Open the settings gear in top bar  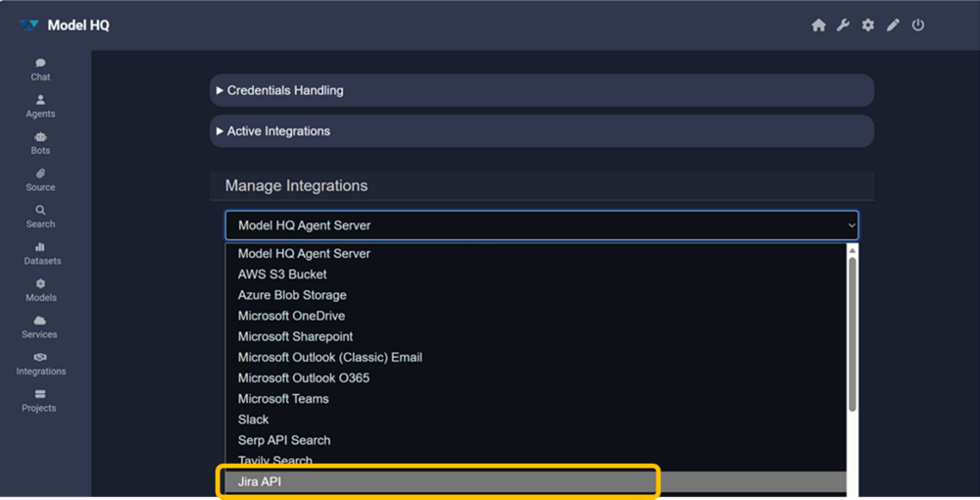868,25
